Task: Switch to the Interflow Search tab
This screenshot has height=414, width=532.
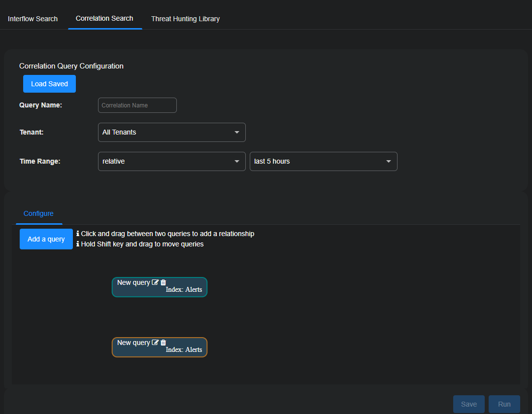Action: click(33, 19)
